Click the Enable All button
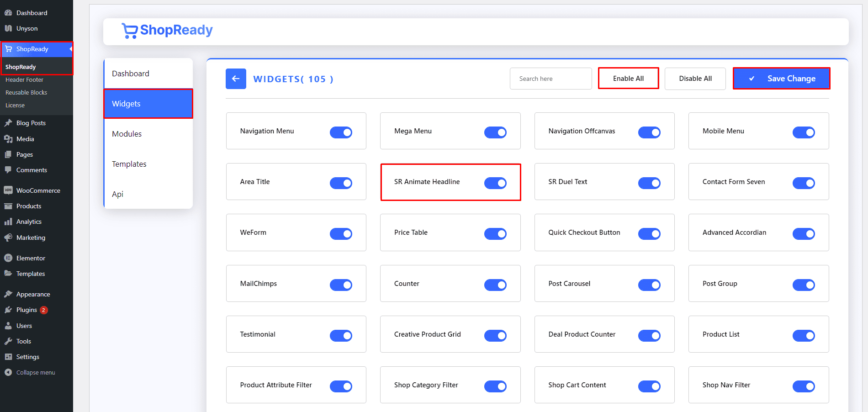868x412 pixels. [x=628, y=79]
